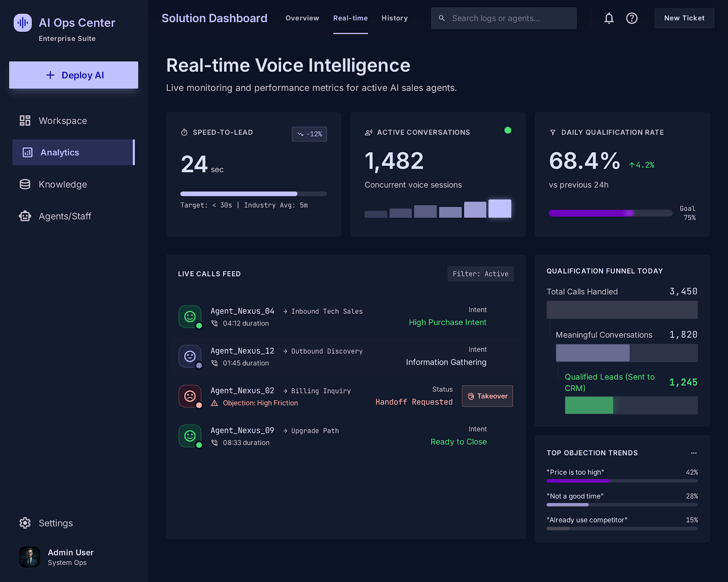728x582 pixels.
Task: Click the phone icon beside 04:12 duration
Action: (214, 323)
